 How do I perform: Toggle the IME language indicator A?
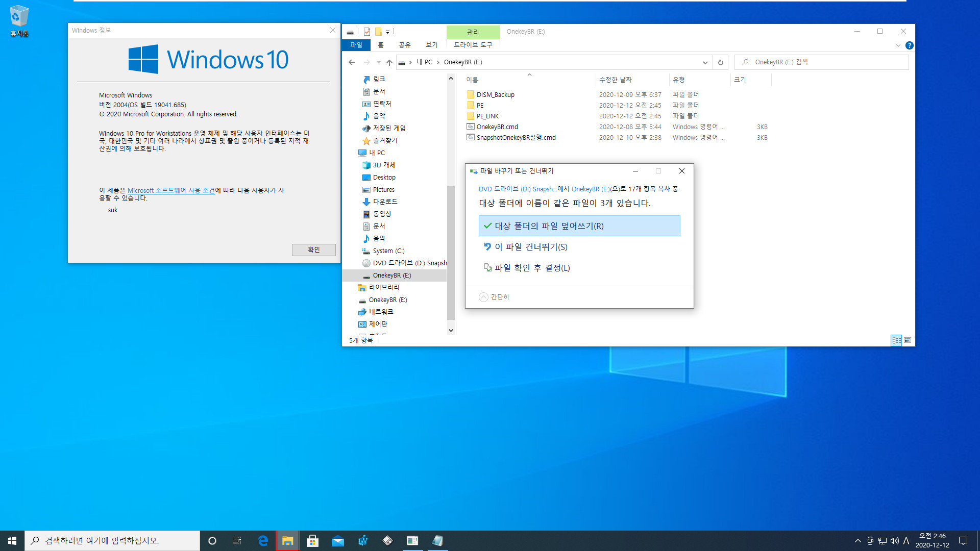[x=906, y=541]
